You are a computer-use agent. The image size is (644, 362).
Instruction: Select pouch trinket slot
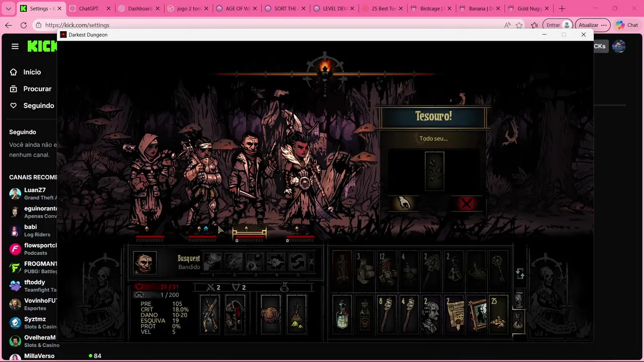click(x=296, y=314)
